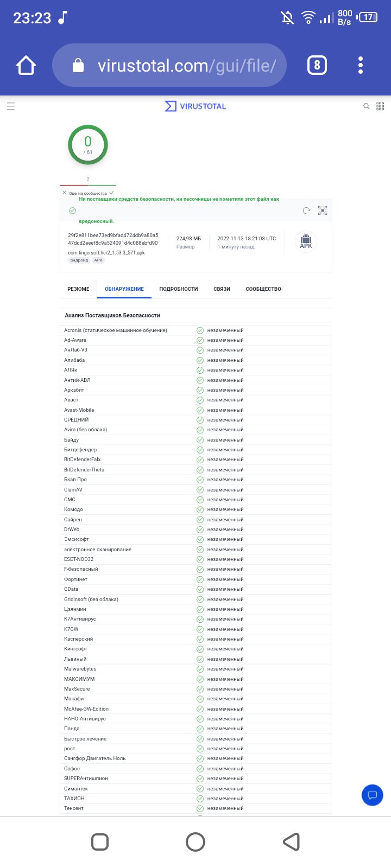The width and height of the screenshot is (391, 868).
Task: Open the VirusTotal hamburger menu
Action: coord(11,106)
